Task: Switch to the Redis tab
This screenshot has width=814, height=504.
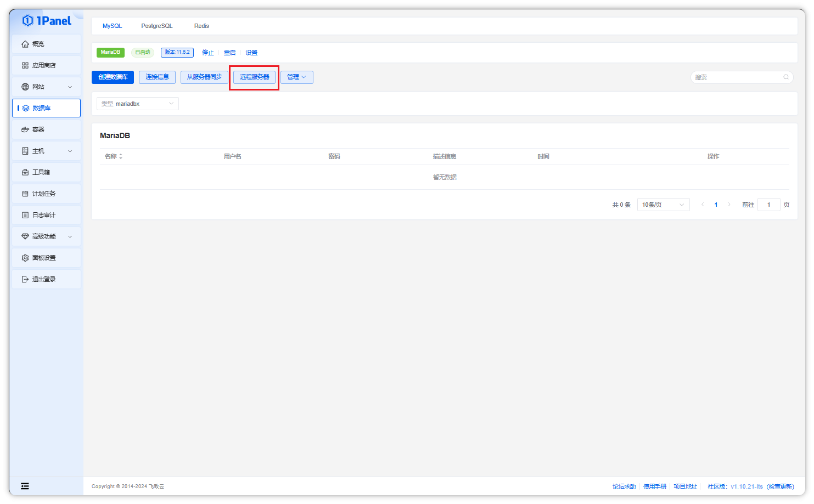Action: pos(201,26)
